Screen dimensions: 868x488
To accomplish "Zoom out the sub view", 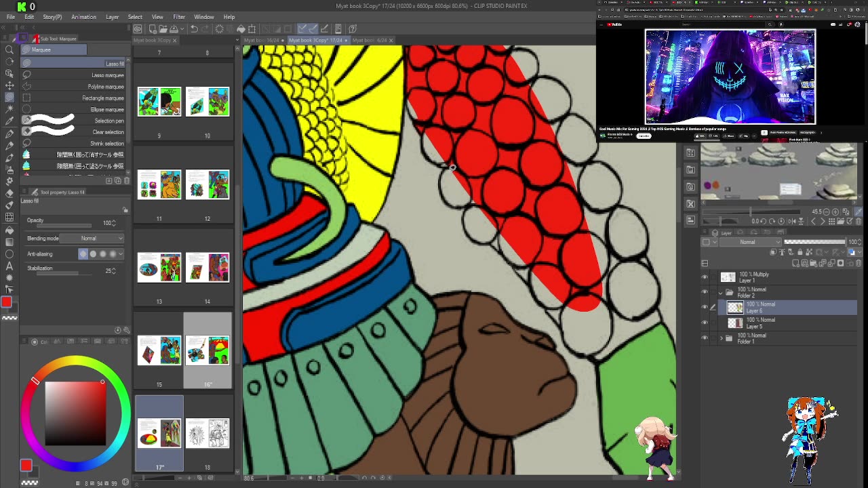I will click(826, 212).
